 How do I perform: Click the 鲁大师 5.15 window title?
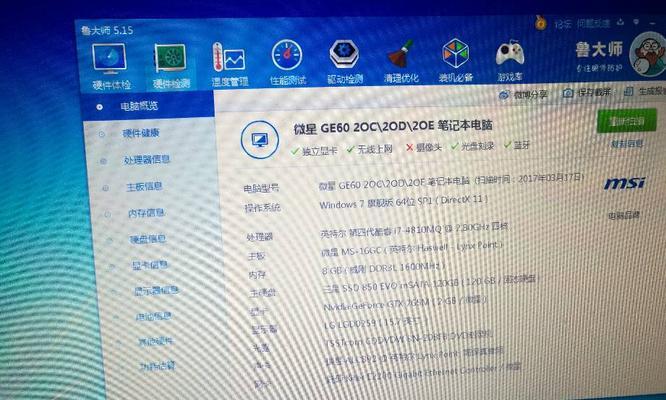(107, 31)
